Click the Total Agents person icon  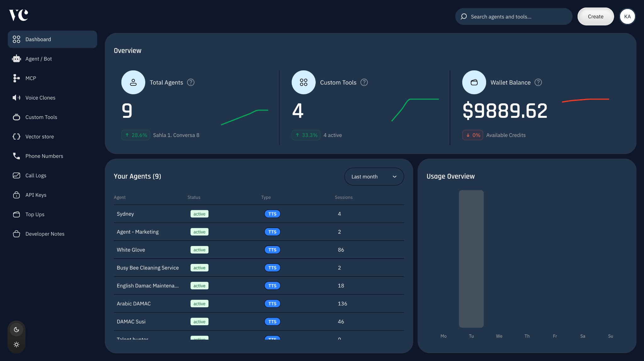[133, 82]
